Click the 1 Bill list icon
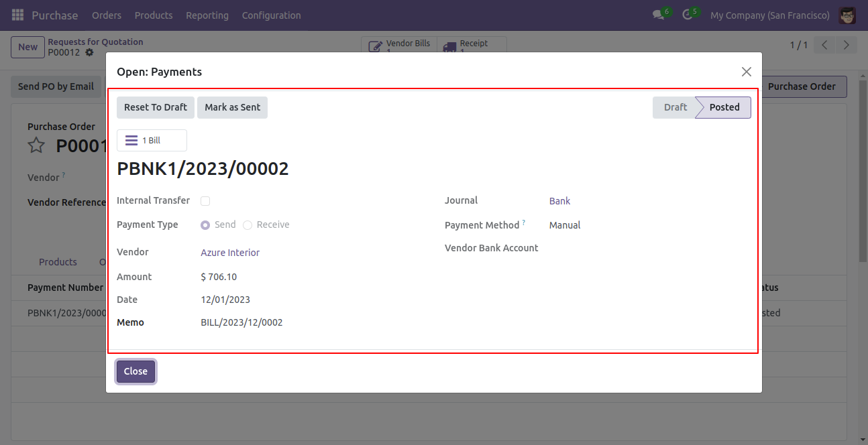This screenshot has height=445, width=868. (x=131, y=141)
